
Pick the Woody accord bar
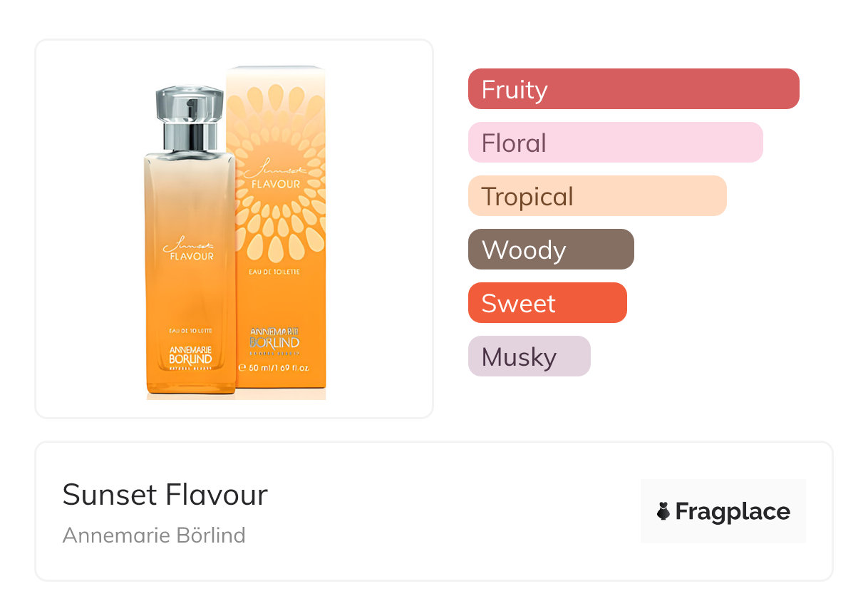(550, 250)
